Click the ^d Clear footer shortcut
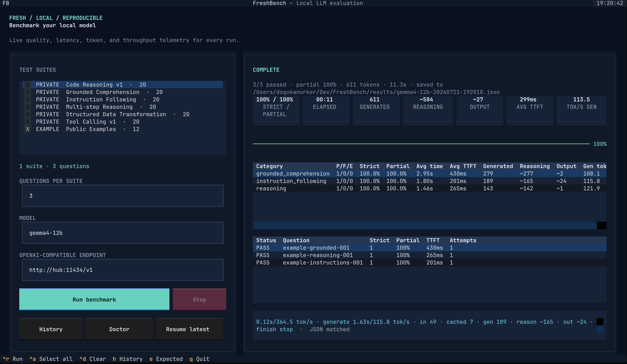Viewport: 627px width, 364px height. tap(93, 359)
